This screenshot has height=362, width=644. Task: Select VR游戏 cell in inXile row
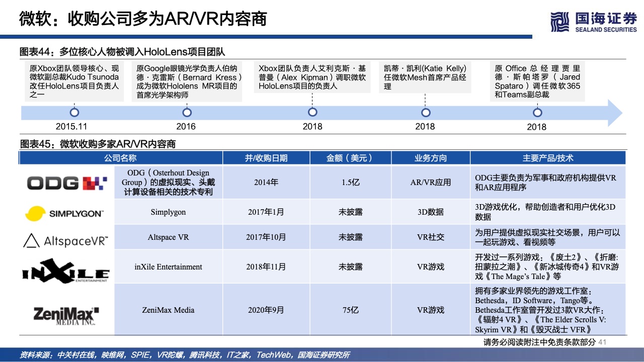[x=431, y=267]
